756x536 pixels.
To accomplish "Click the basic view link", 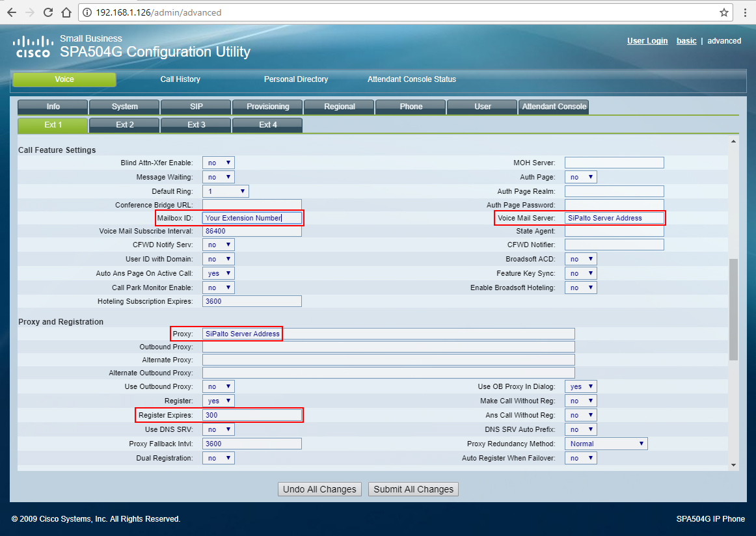I will pyautogui.click(x=686, y=41).
